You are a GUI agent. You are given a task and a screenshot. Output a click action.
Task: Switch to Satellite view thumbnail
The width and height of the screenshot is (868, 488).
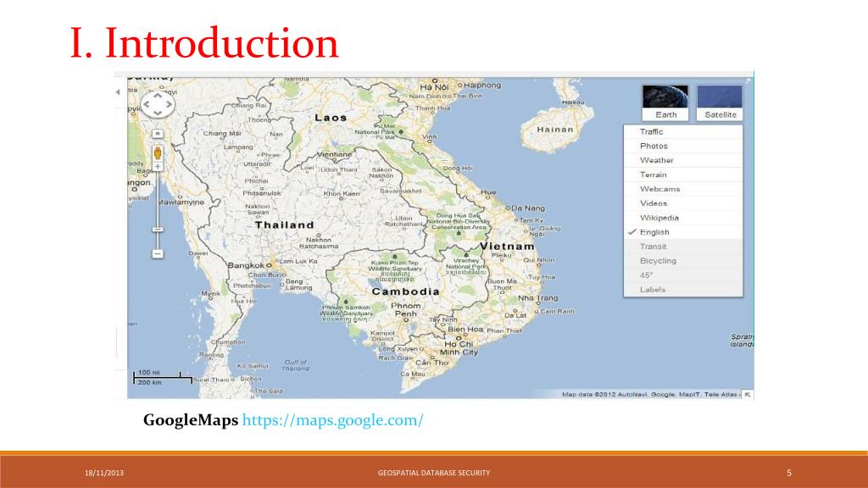pyautogui.click(x=720, y=103)
